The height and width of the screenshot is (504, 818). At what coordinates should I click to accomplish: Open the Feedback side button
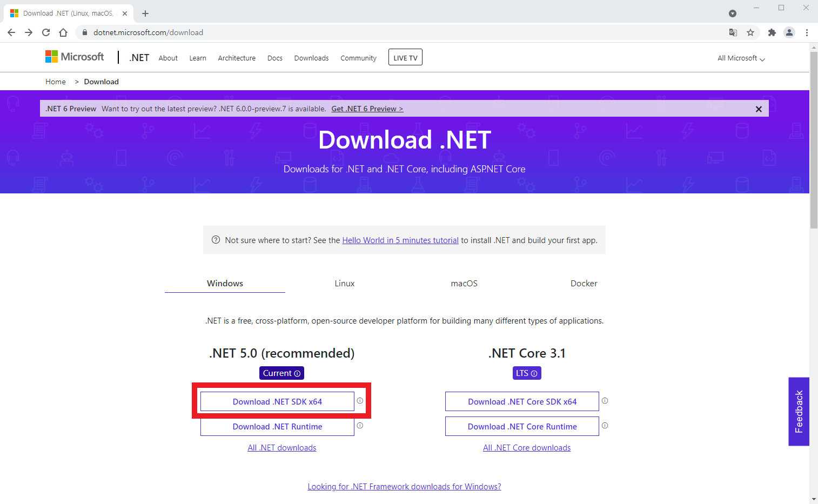click(x=799, y=412)
